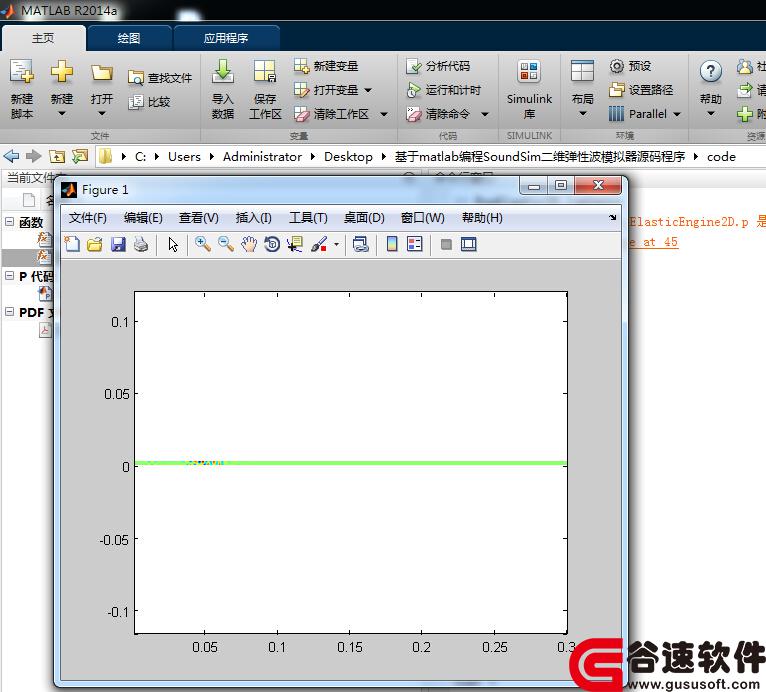Click Link Plot icon in figure toolbar
Image resolution: width=766 pixels, height=692 pixels.
point(361,244)
